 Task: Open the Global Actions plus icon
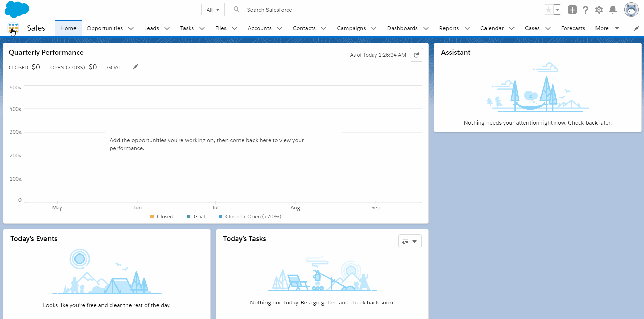tap(572, 10)
